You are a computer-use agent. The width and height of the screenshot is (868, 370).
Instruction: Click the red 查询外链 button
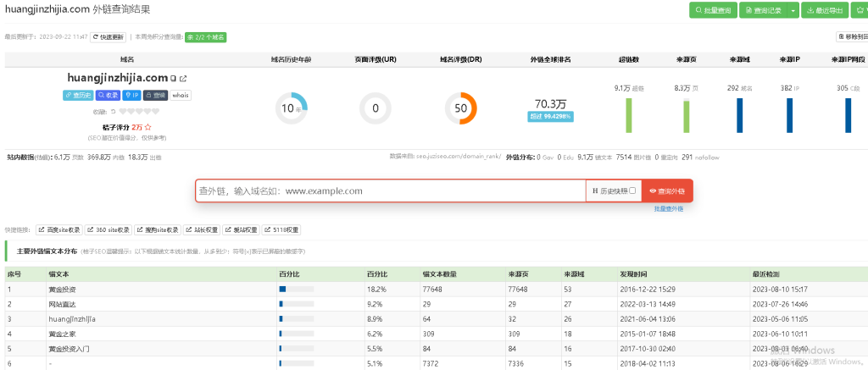[x=667, y=191]
